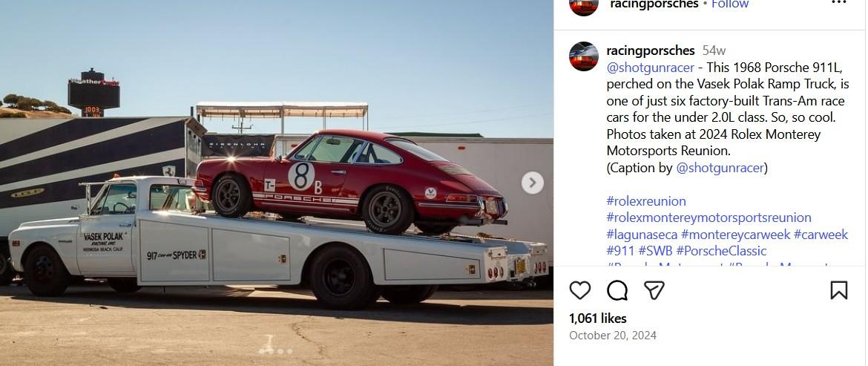View the 1,061 likes list
The image size is (868, 366).
tap(598, 318)
